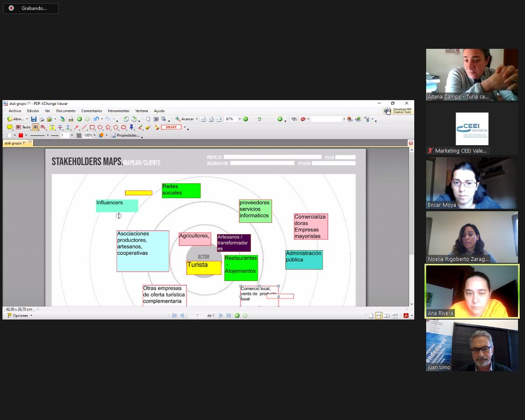The width and height of the screenshot is (525, 420).
Task: Set actual size view (1:1 icon)
Action: click(x=203, y=119)
